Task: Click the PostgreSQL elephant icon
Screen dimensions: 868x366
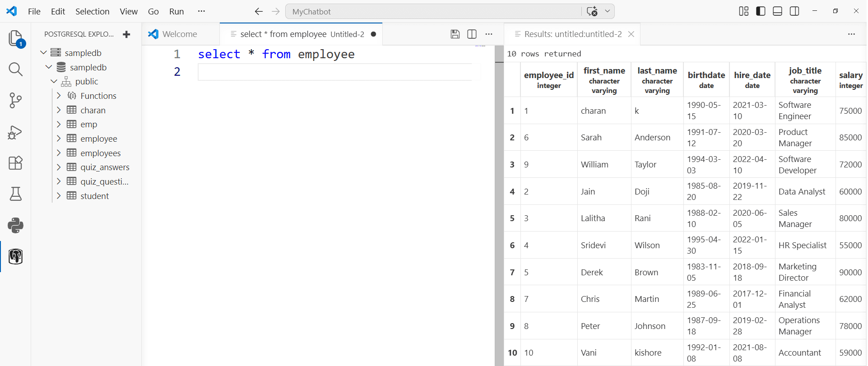Action: (x=15, y=256)
